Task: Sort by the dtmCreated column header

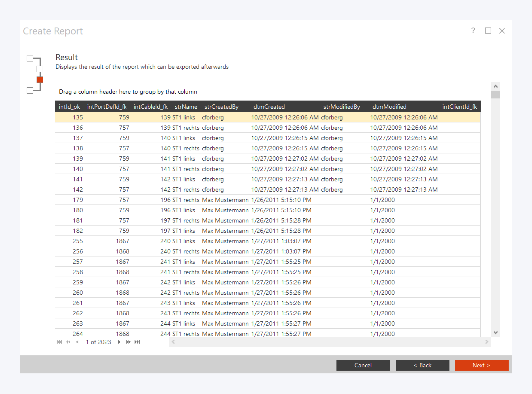Action: coord(269,107)
